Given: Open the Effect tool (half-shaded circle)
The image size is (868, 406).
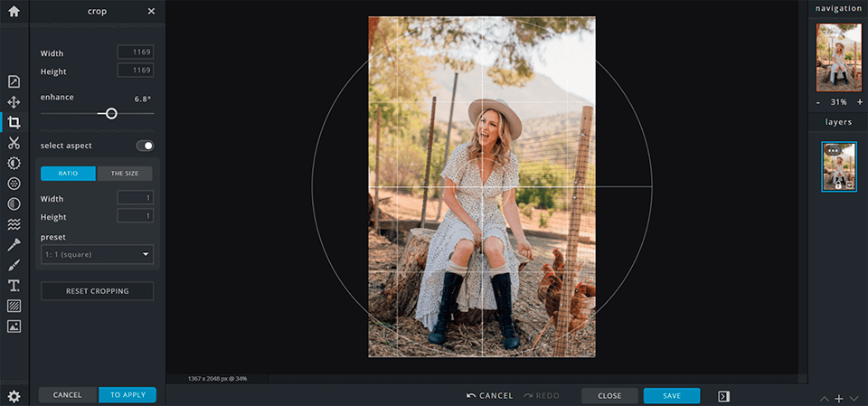Looking at the screenshot, I should pos(14,203).
